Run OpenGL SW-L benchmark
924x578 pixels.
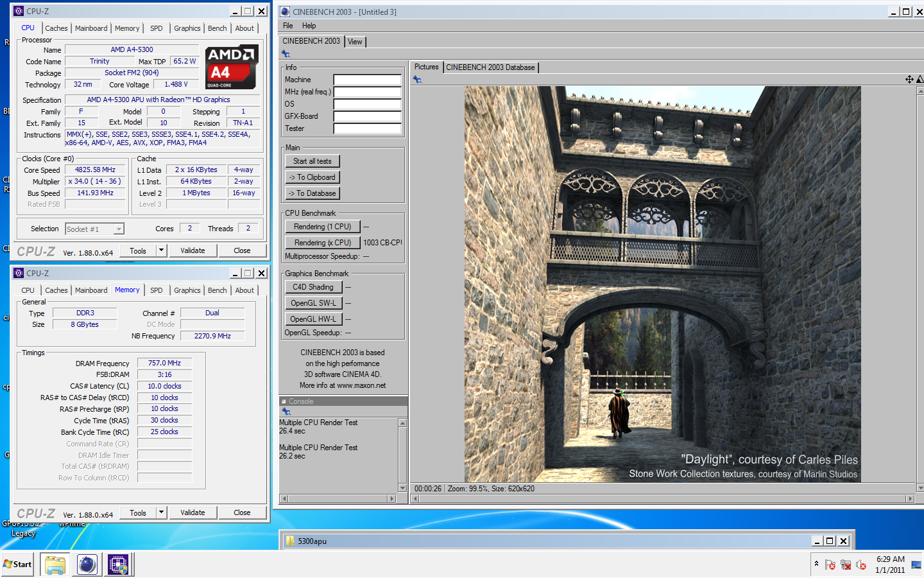click(314, 303)
